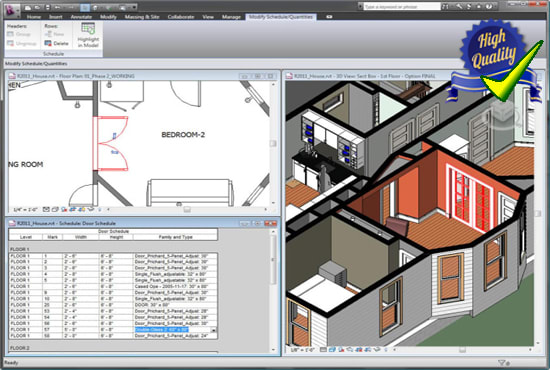Toggle Reveal Hidden Elements bulb in 3D view bar
Screen dimensions: 550x370
[385, 350]
